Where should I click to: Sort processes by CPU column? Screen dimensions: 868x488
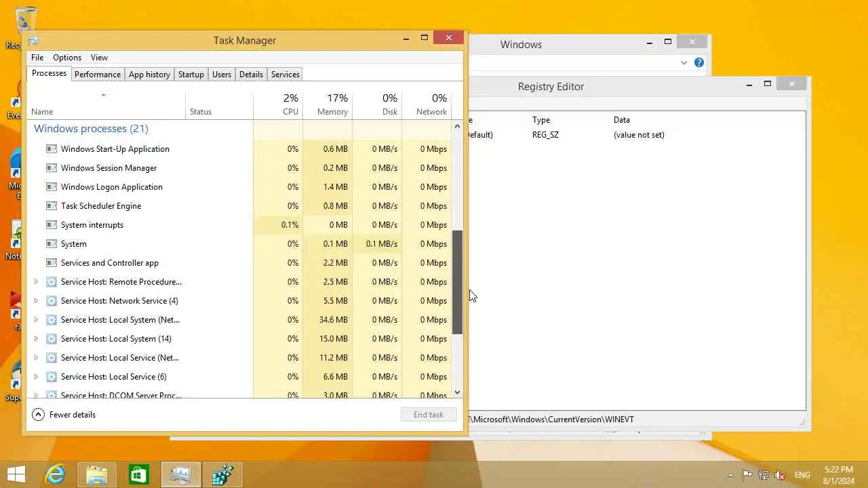pos(278,104)
